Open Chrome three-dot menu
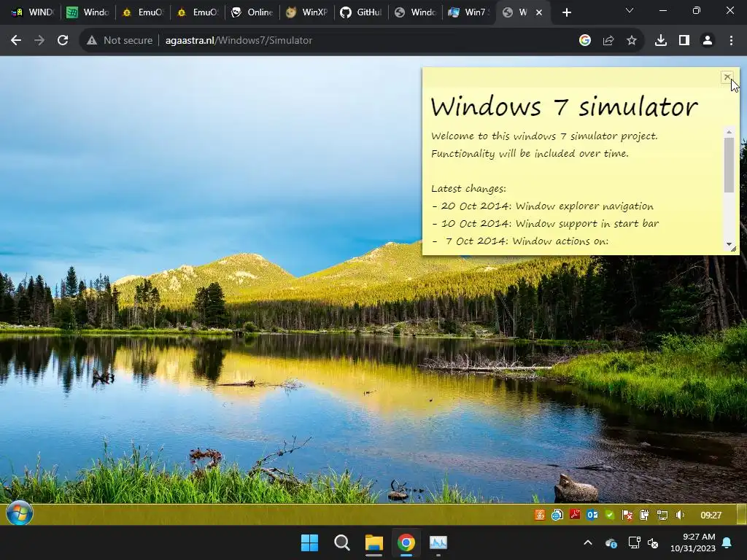 (731, 41)
